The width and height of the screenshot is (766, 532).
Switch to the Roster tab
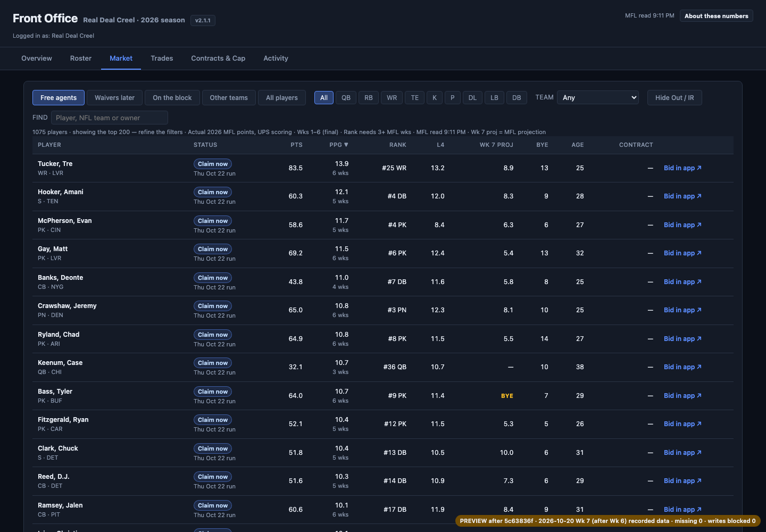pyautogui.click(x=81, y=59)
